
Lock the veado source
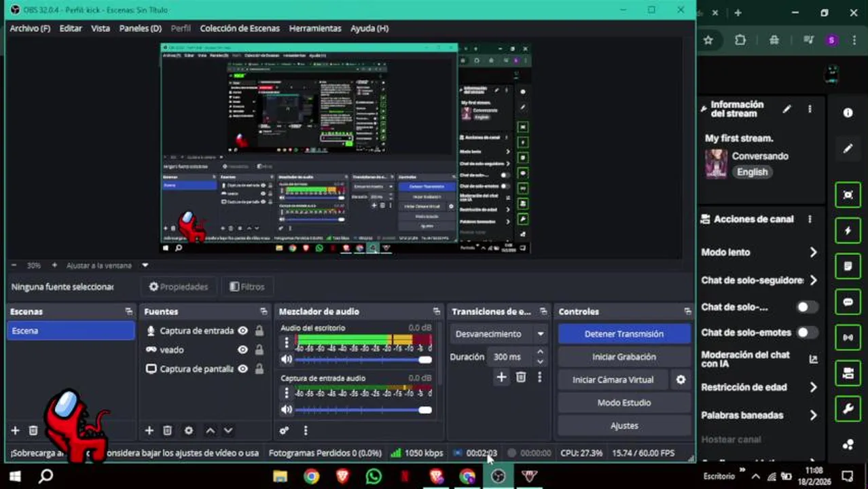pos(259,350)
